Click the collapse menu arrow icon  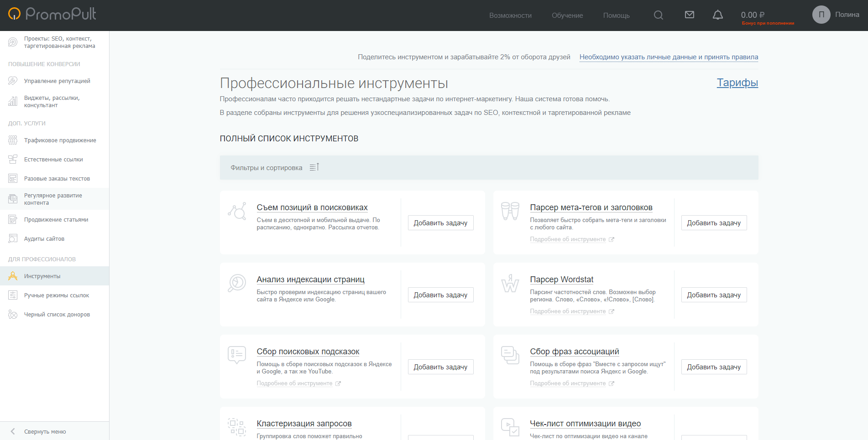13,431
